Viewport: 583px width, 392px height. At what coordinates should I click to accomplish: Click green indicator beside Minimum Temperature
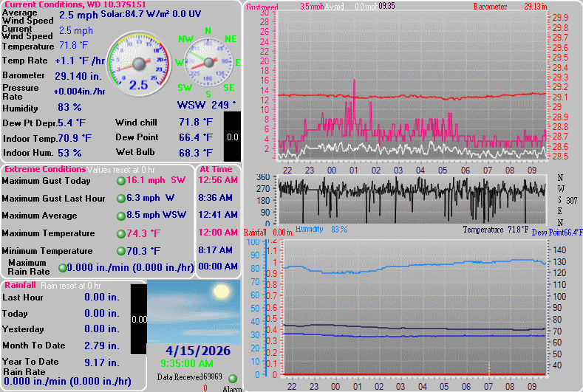(x=120, y=252)
